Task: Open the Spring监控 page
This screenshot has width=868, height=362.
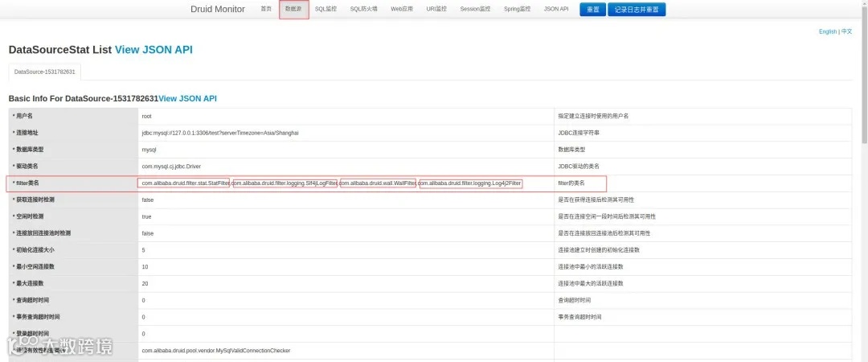Action: [517, 10]
